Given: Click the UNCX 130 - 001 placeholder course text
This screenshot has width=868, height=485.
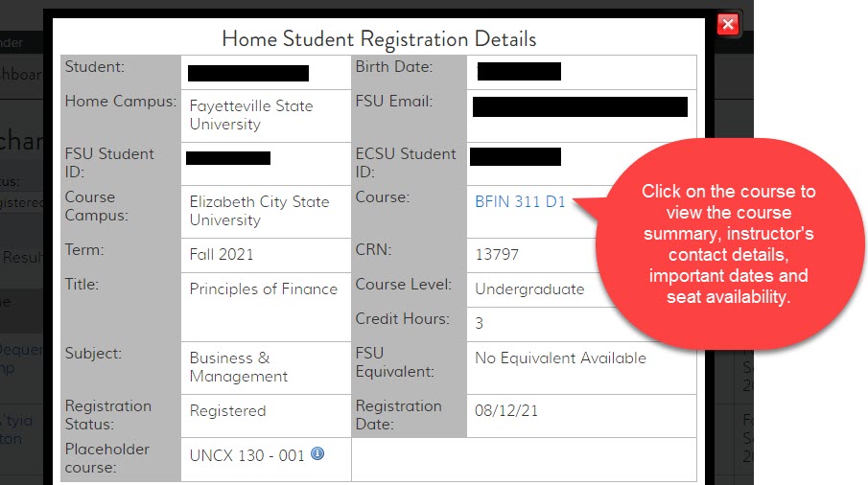Looking at the screenshot, I should [246, 455].
